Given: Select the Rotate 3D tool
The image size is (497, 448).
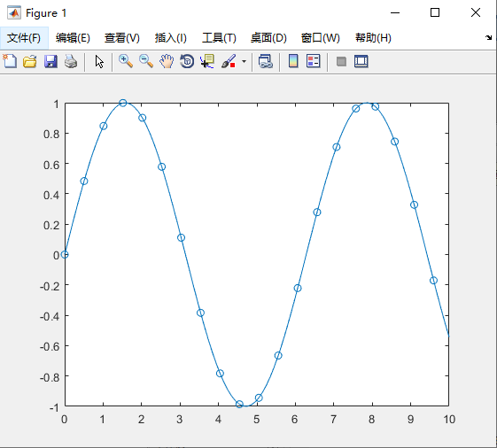Looking at the screenshot, I should [x=187, y=61].
